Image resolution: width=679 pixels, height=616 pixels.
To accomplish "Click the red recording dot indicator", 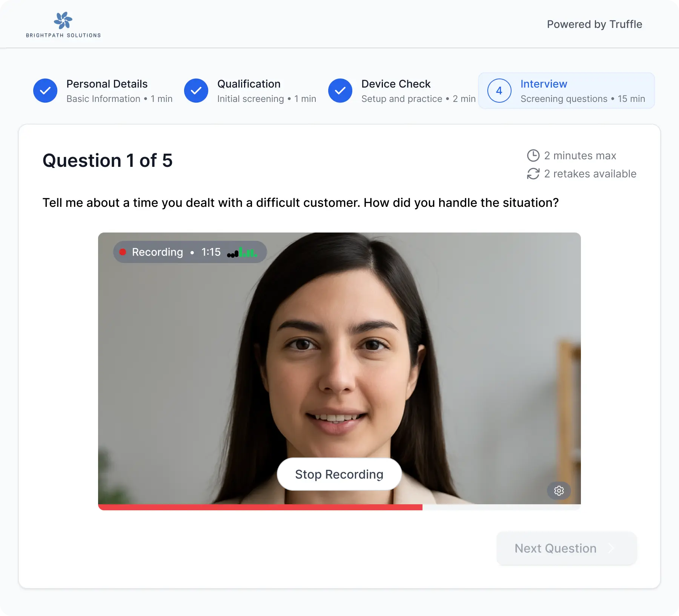I will (x=123, y=252).
